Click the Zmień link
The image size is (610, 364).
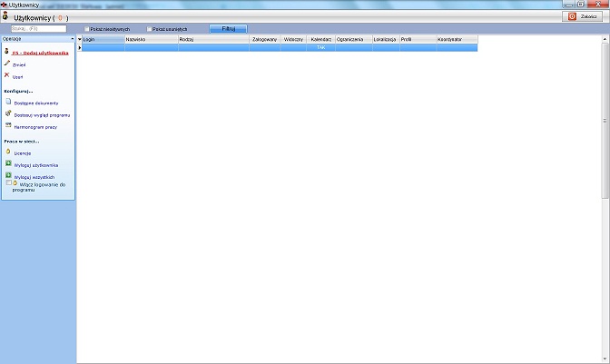pyautogui.click(x=19, y=65)
